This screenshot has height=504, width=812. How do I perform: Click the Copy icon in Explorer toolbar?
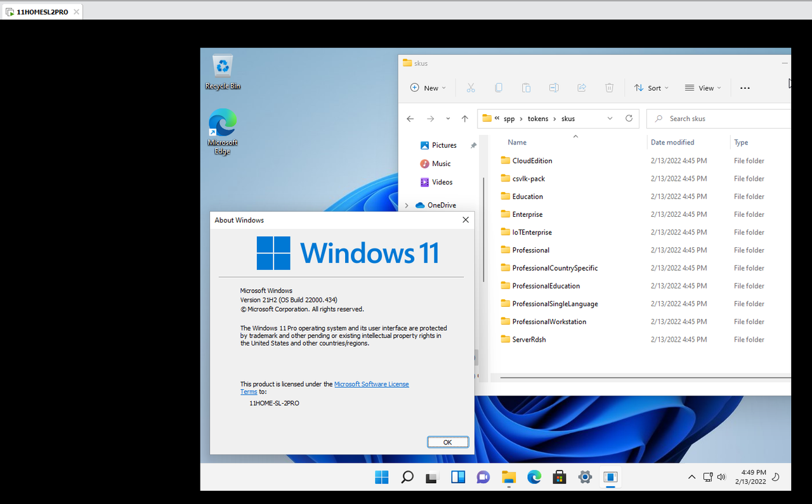(x=499, y=88)
